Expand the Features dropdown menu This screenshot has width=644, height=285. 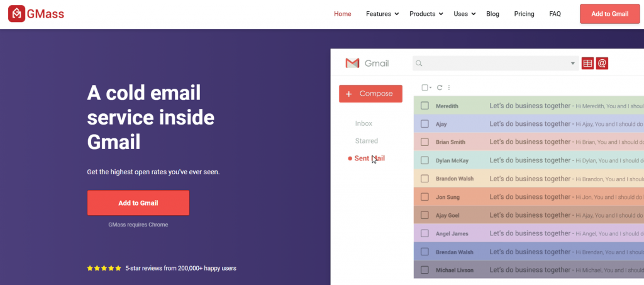pyautogui.click(x=382, y=14)
